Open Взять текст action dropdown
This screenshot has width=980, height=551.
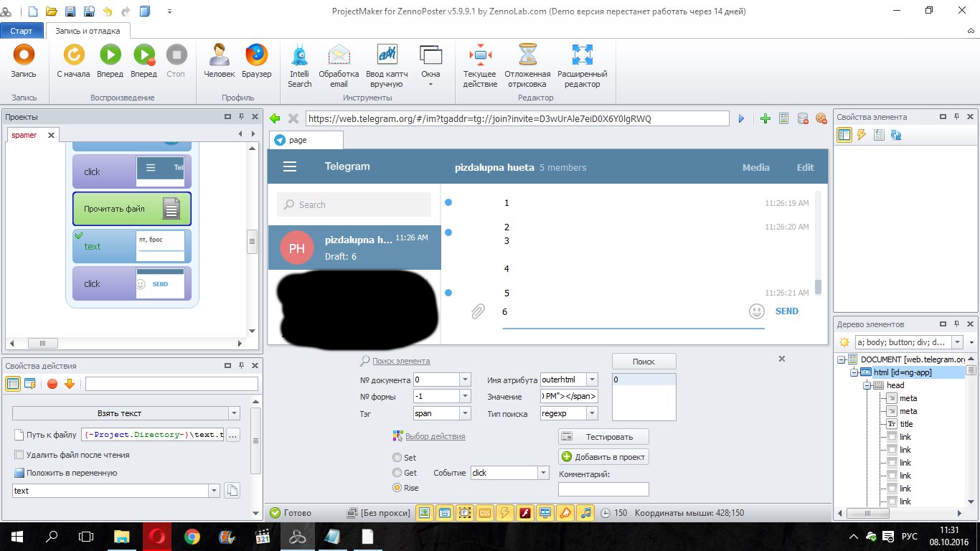point(233,413)
